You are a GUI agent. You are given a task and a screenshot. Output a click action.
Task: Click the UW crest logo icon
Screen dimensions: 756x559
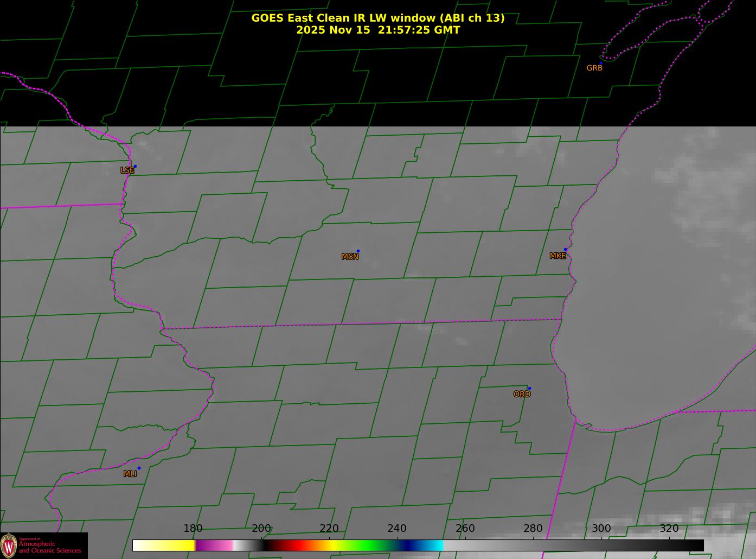[9, 545]
